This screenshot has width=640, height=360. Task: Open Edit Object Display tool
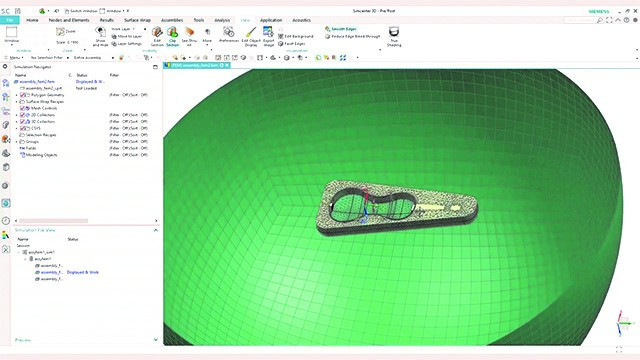point(251,36)
